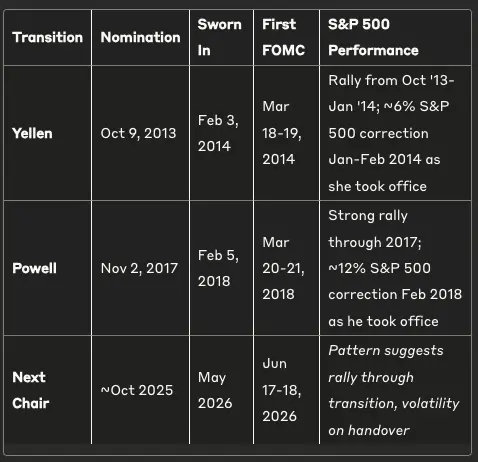Click the Oct 9, 2013 nomination cell
This screenshot has height=462, width=478.
(138, 133)
